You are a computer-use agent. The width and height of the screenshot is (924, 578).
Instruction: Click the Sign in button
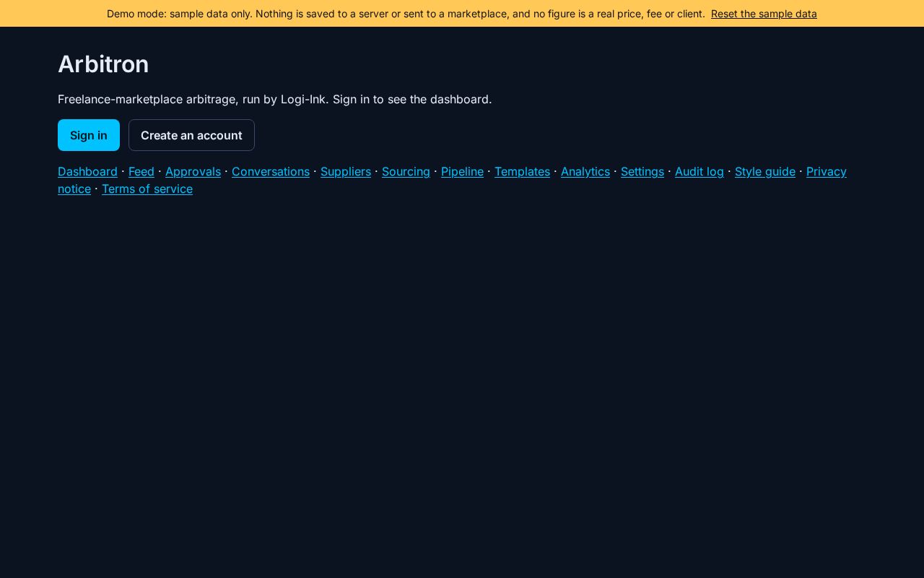(x=89, y=135)
